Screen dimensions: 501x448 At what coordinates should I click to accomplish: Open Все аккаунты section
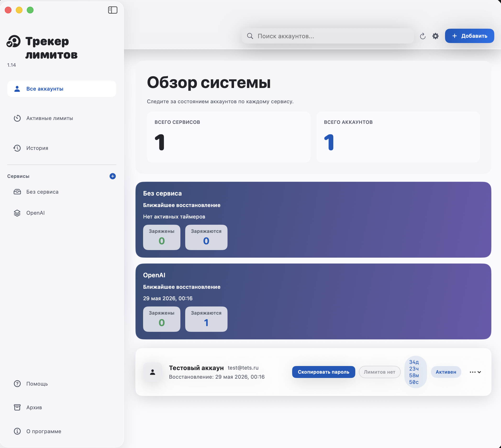pos(61,89)
